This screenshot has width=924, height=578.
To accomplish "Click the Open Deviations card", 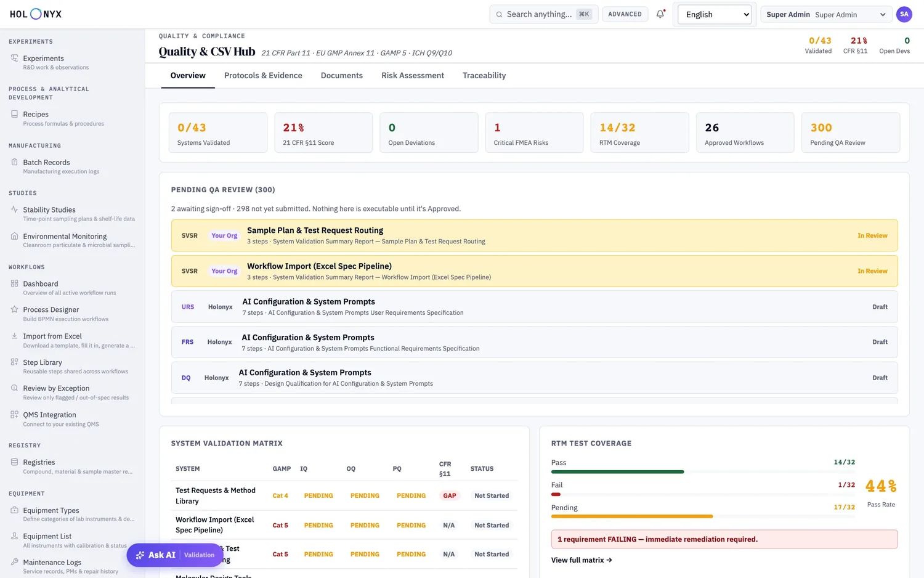I will click(x=429, y=132).
